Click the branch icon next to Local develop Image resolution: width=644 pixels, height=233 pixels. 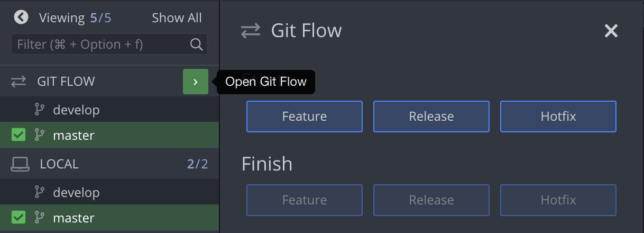(40, 192)
